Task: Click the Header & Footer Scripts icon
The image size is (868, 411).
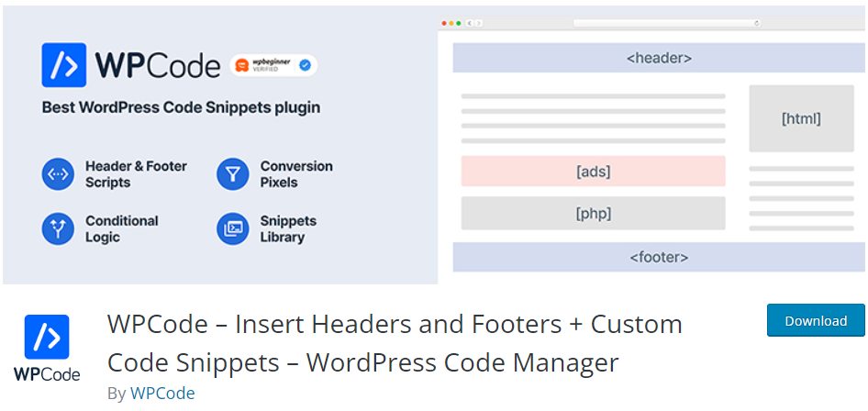Action: pos(58,174)
